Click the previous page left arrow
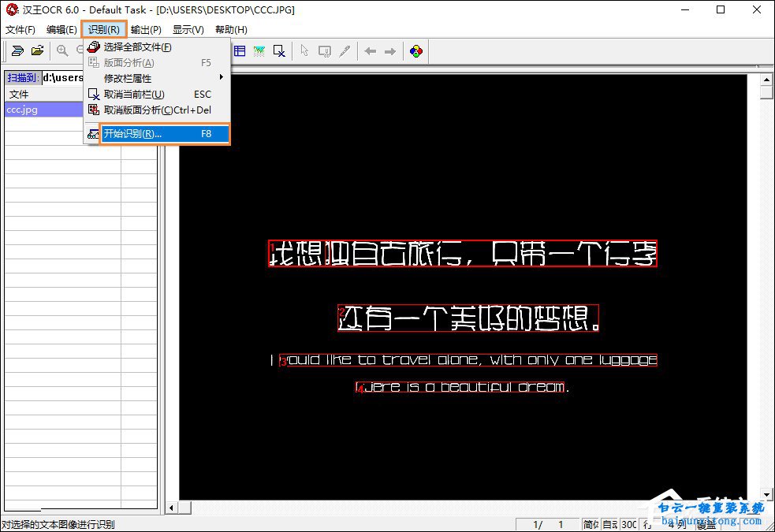775x532 pixels. [370, 51]
